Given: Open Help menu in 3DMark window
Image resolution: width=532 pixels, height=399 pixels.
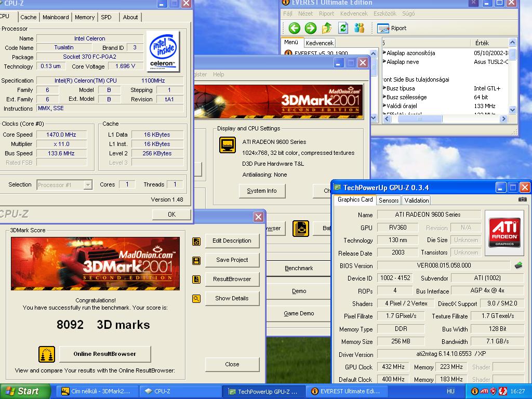Looking at the screenshot, I should pos(219,74).
